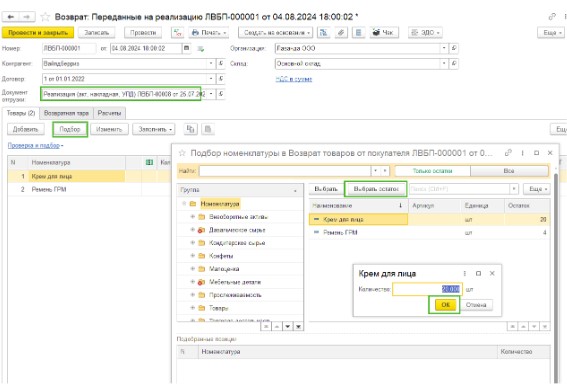
Task: Expand the Внеоборотные активы folder
Action: [192, 217]
